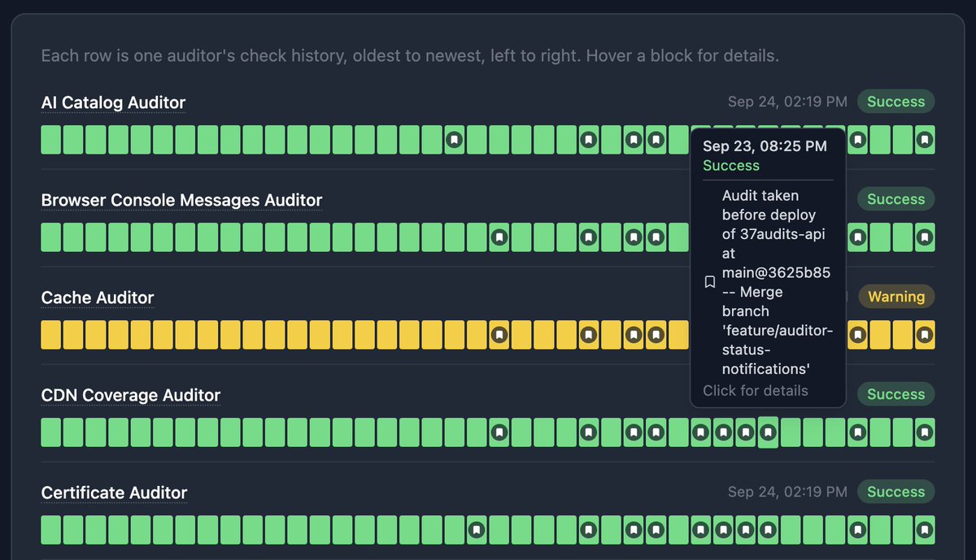Select oldest block in AI Catalog Auditor row
The height and width of the screenshot is (560, 976).
pos(51,140)
